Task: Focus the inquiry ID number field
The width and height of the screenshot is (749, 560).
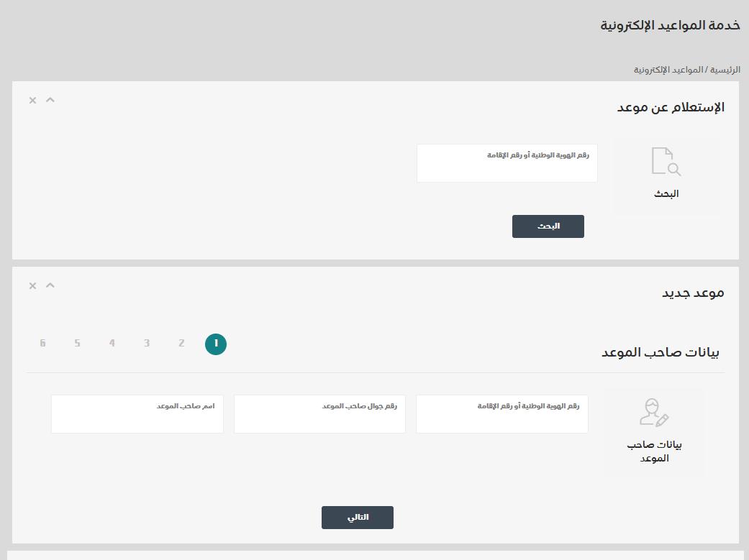Action: (507, 164)
